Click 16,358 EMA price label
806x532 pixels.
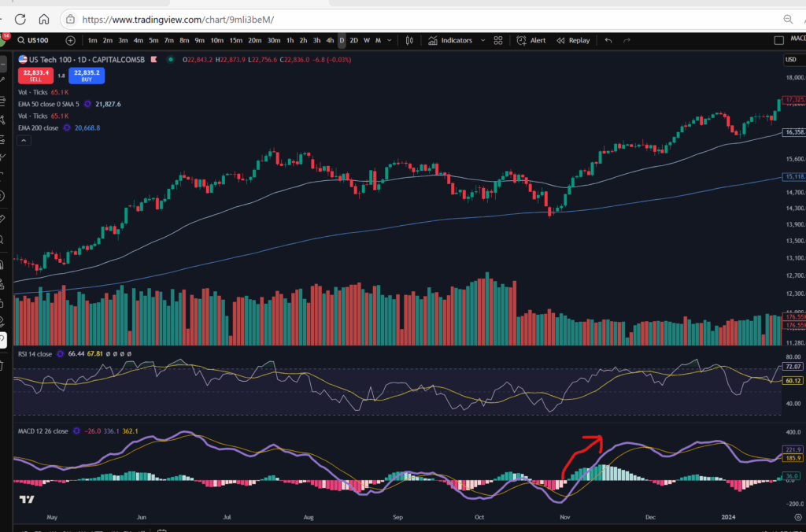(794, 133)
